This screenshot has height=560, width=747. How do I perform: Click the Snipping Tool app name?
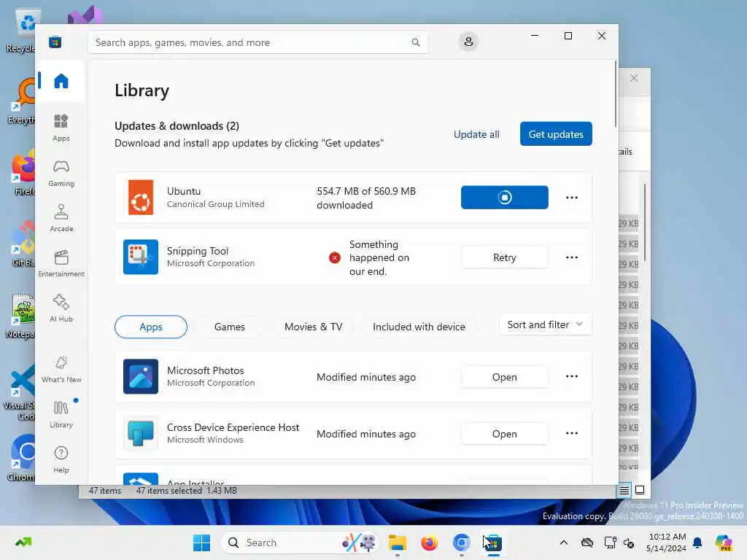pyautogui.click(x=197, y=251)
